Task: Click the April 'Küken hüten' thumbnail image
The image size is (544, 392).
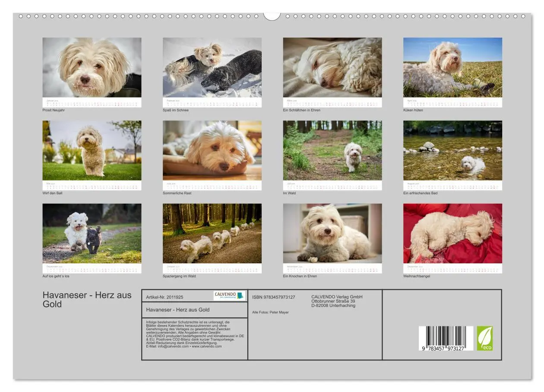Action: click(x=452, y=68)
